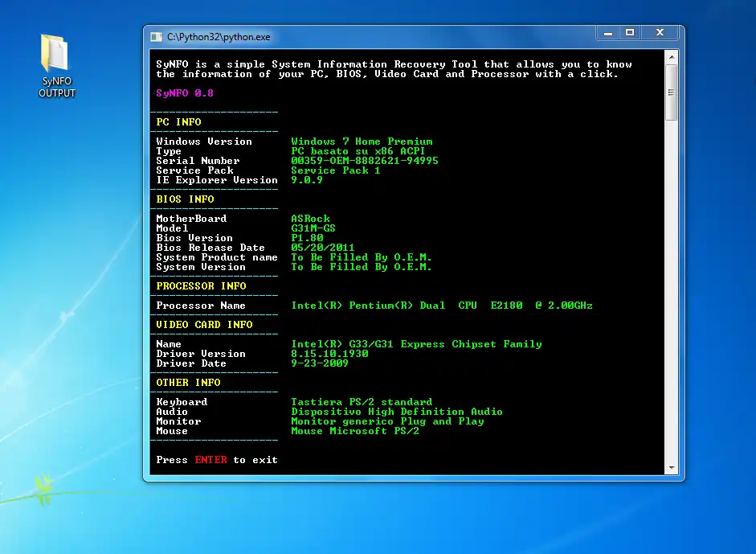Close the python.exe console window

coord(660,33)
